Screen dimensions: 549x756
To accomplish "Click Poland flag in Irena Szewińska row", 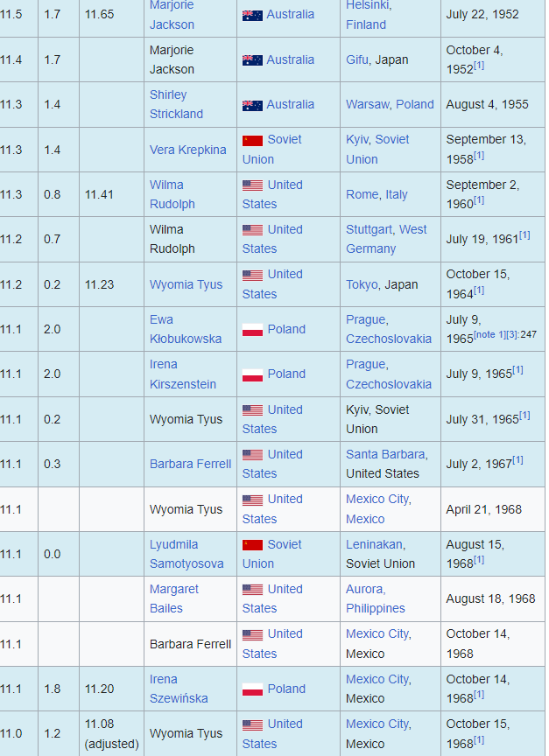I will pyautogui.click(x=252, y=689).
